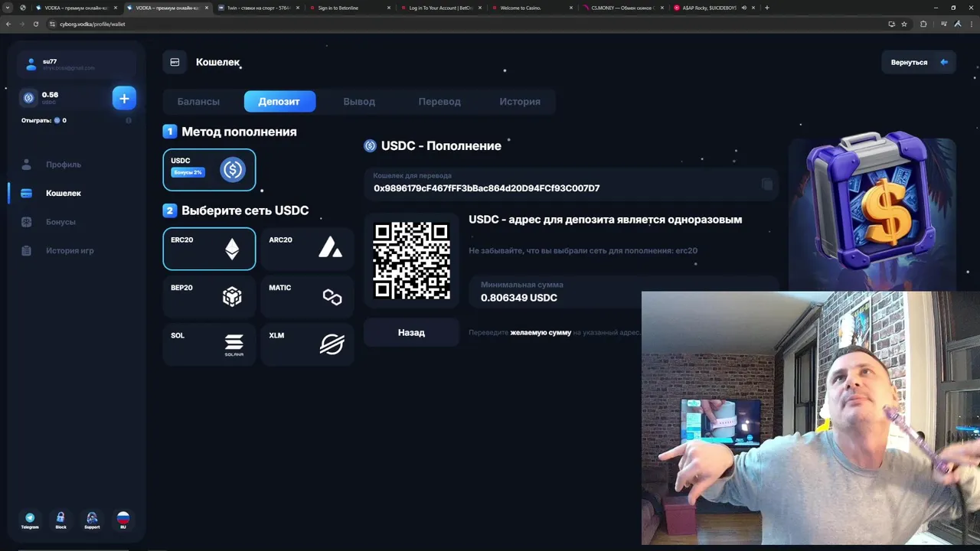Click the blue plus top-up button
The height and width of the screenshot is (551, 980).
pyautogui.click(x=124, y=98)
